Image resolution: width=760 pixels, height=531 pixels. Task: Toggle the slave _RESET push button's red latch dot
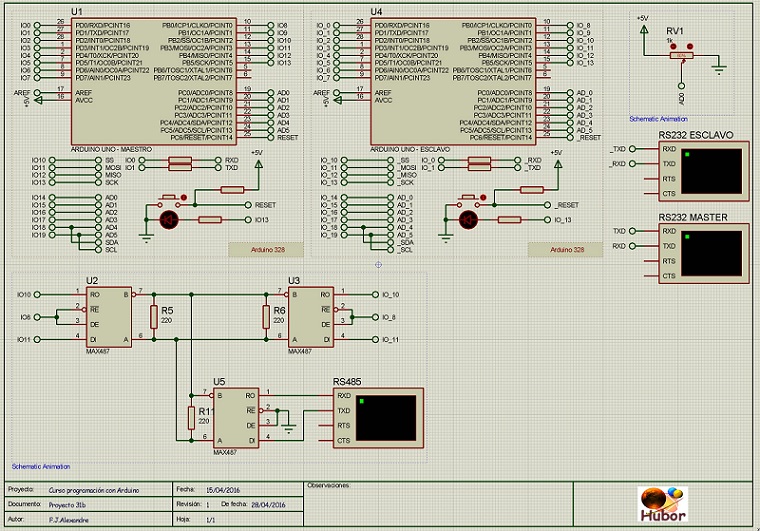(483, 198)
